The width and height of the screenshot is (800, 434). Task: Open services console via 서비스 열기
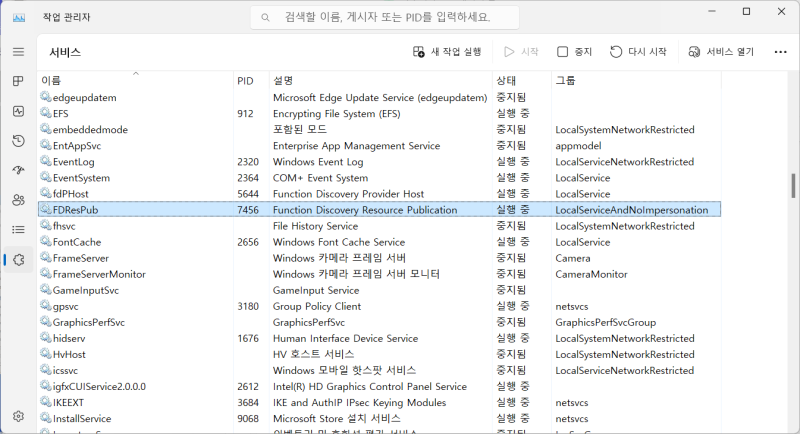coord(721,52)
